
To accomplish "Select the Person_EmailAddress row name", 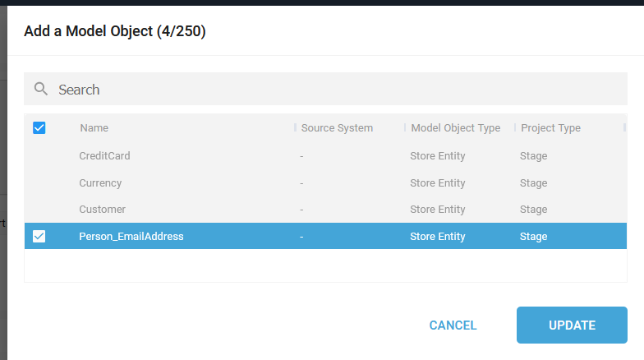I will coord(131,237).
